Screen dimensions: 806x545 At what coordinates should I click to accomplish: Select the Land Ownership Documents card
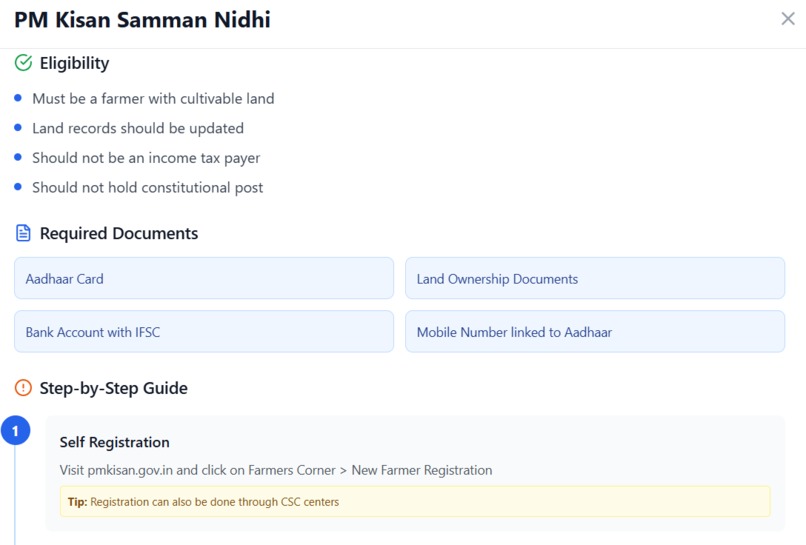click(x=595, y=278)
